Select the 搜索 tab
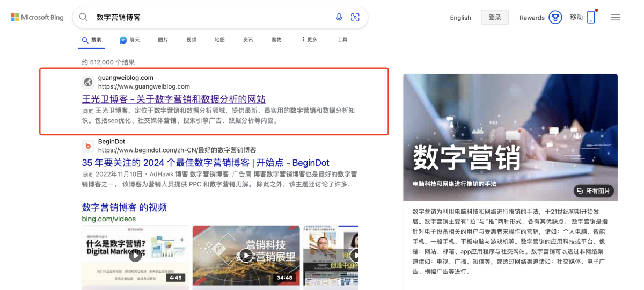The height and width of the screenshot is (290, 644). pos(91,40)
